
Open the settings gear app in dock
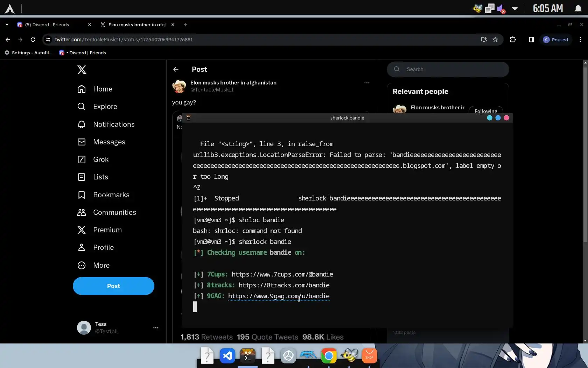click(288, 356)
